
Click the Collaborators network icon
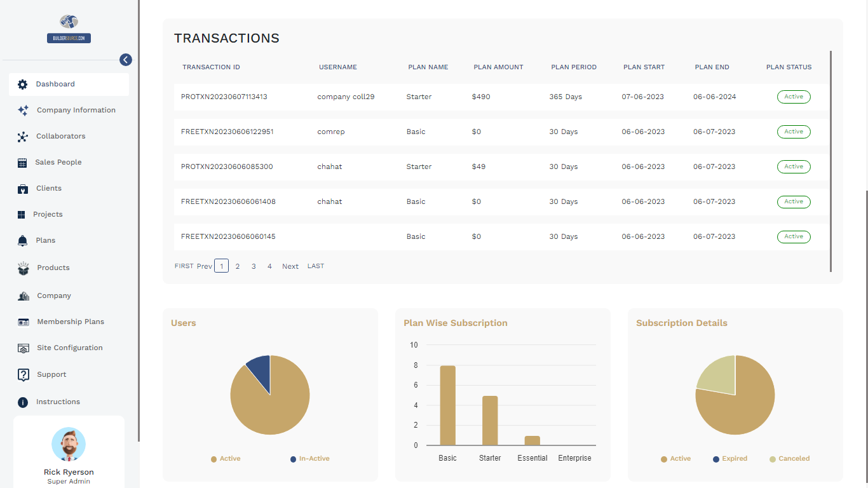click(x=23, y=137)
